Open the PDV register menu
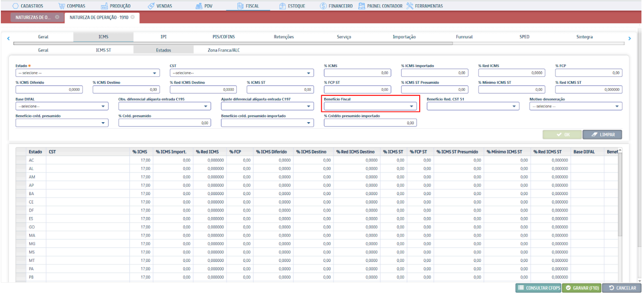 point(204,6)
